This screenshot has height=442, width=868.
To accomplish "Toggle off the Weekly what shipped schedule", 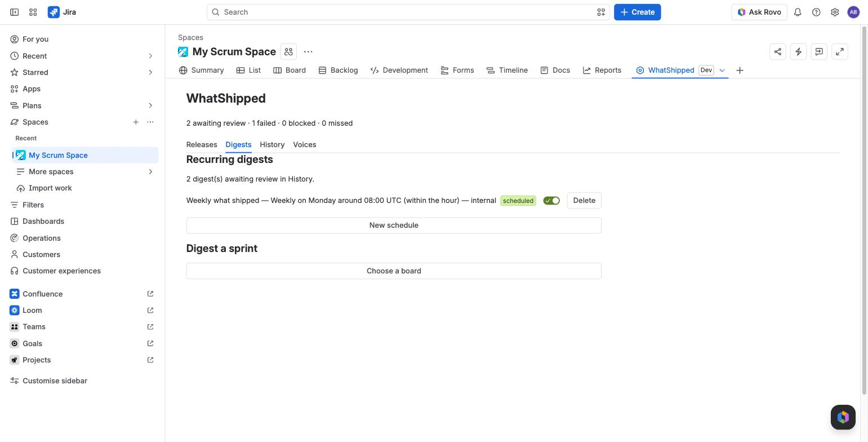I will (551, 200).
